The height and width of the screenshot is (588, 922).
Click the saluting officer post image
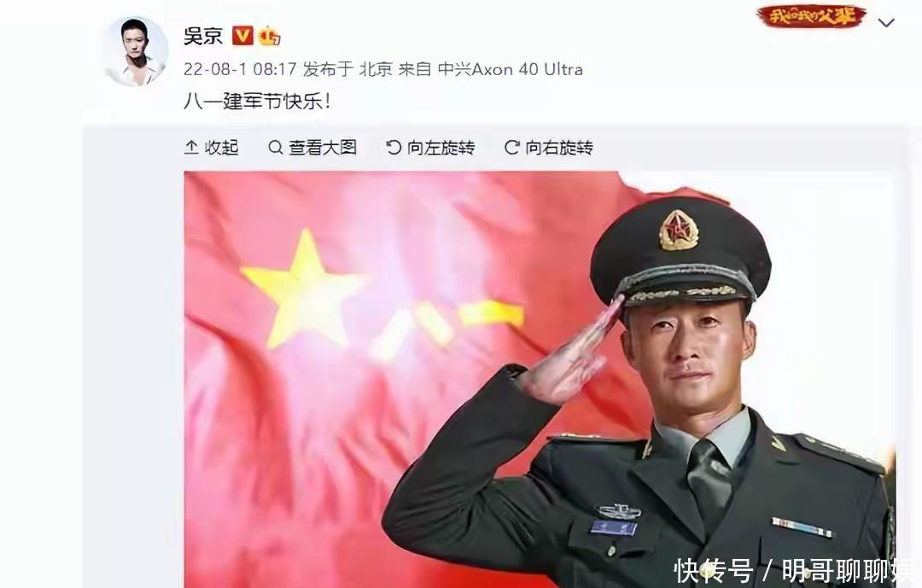pos(540,379)
